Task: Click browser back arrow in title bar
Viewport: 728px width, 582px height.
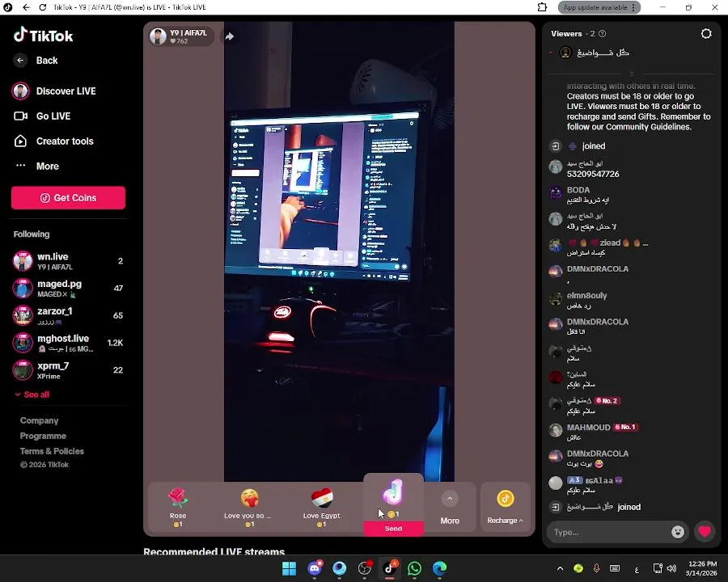Action: [x=26, y=7]
